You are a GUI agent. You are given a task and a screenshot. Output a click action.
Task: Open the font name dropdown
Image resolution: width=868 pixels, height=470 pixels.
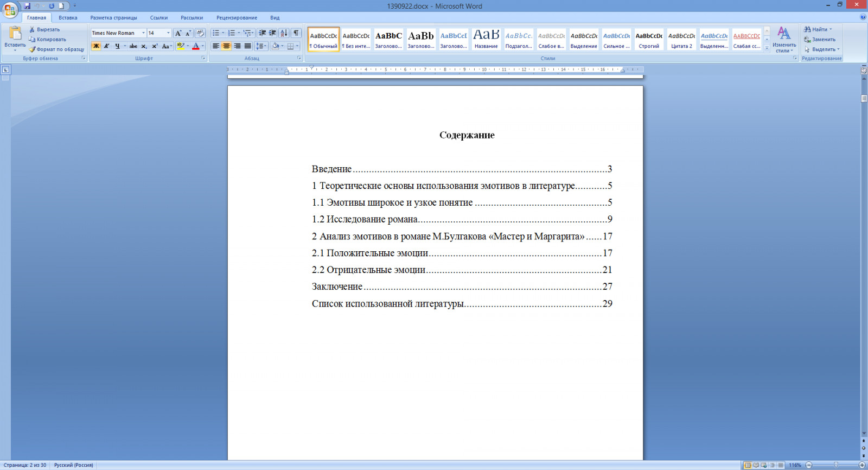(143, 33)
